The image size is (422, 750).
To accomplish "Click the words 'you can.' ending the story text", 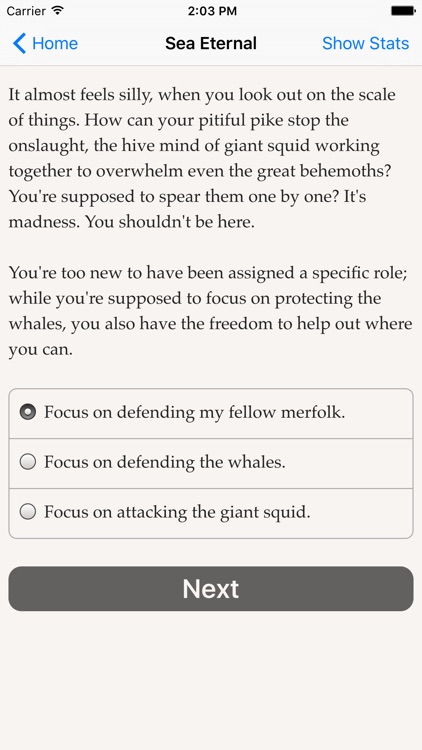I will (41, 350).
